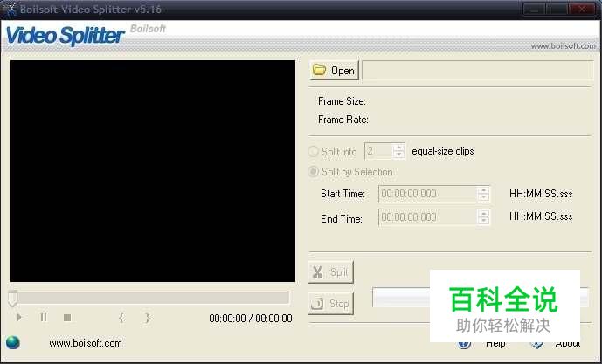The width and height of the screenshot is (602, 364).
Task: Click the number of clips field
Action: (379, 151)
